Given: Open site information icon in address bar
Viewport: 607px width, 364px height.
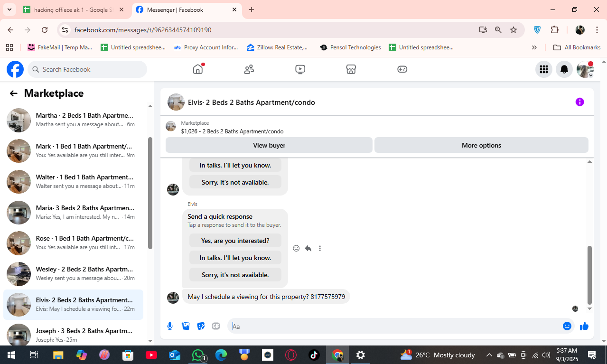Looking at the screenshot, I should click(x=65, y=30).
